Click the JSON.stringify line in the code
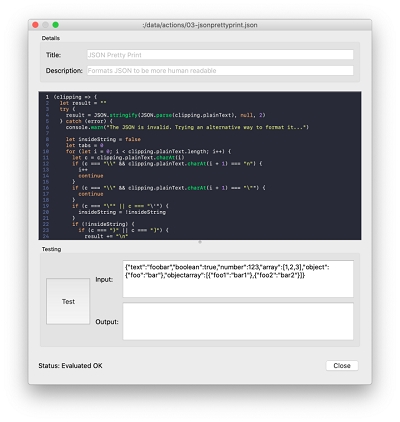Viewport: 400px width, 422px height. pyautogui.click(x=165, y=115)
